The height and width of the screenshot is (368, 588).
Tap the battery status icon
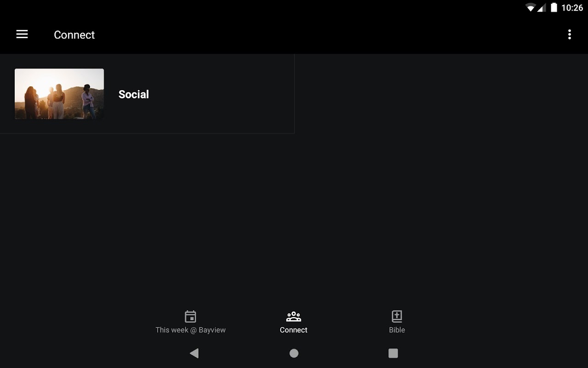click(554, 7)
